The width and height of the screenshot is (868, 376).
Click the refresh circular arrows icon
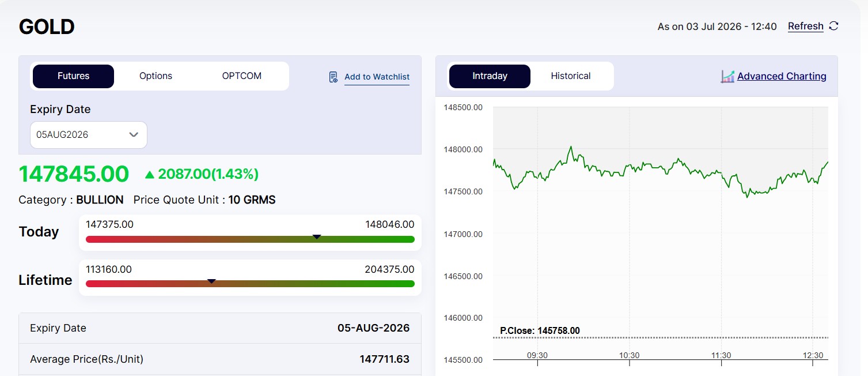click(x=833, y=26)
